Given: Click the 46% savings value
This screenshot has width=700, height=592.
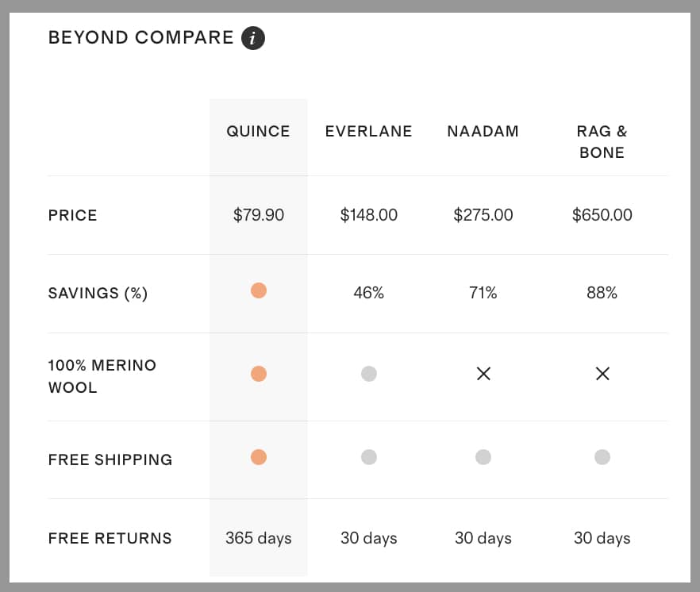Looking at the screenshot, I should pos(369,293).
